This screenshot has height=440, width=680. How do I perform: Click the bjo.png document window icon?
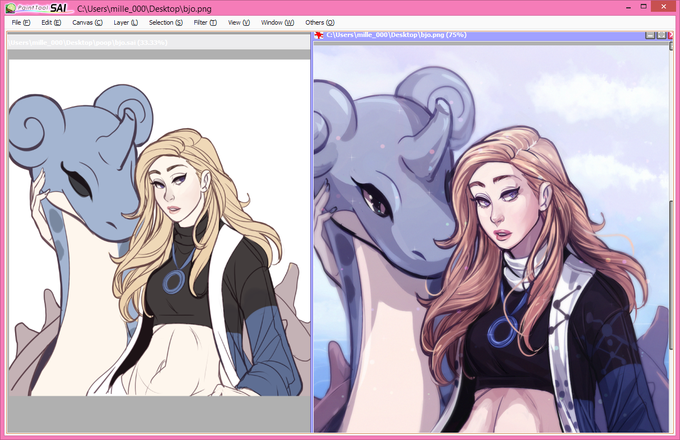coord(319,35)
